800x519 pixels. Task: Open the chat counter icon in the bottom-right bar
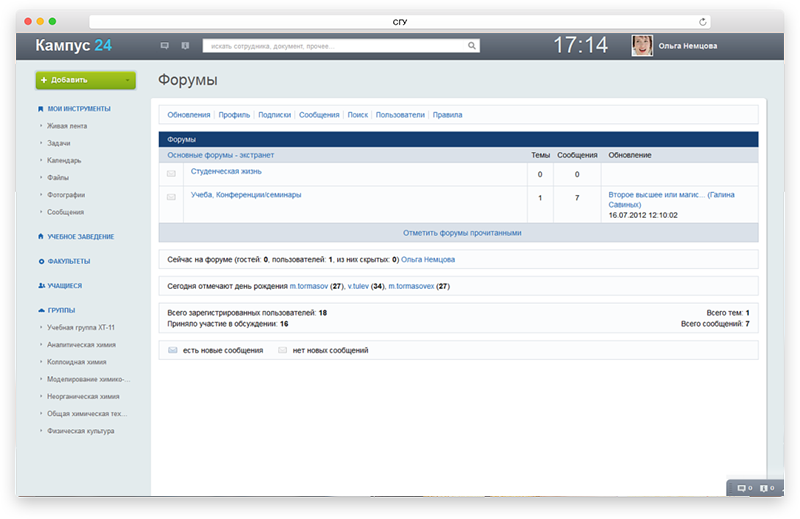point(742,488)
